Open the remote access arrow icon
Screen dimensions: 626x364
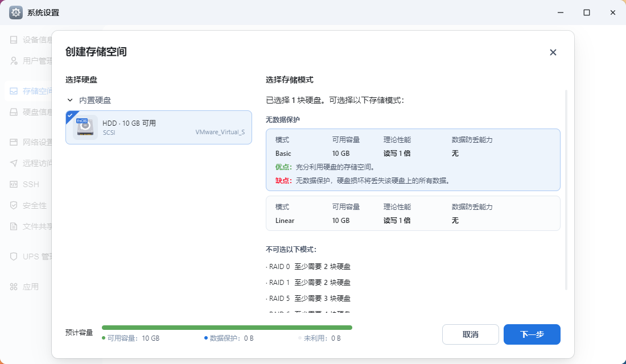[x=14, y=163]
